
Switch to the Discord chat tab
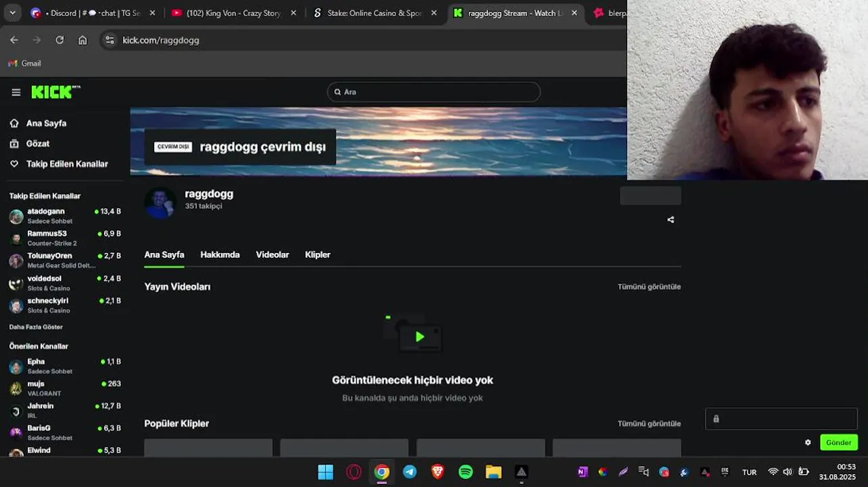93,13
